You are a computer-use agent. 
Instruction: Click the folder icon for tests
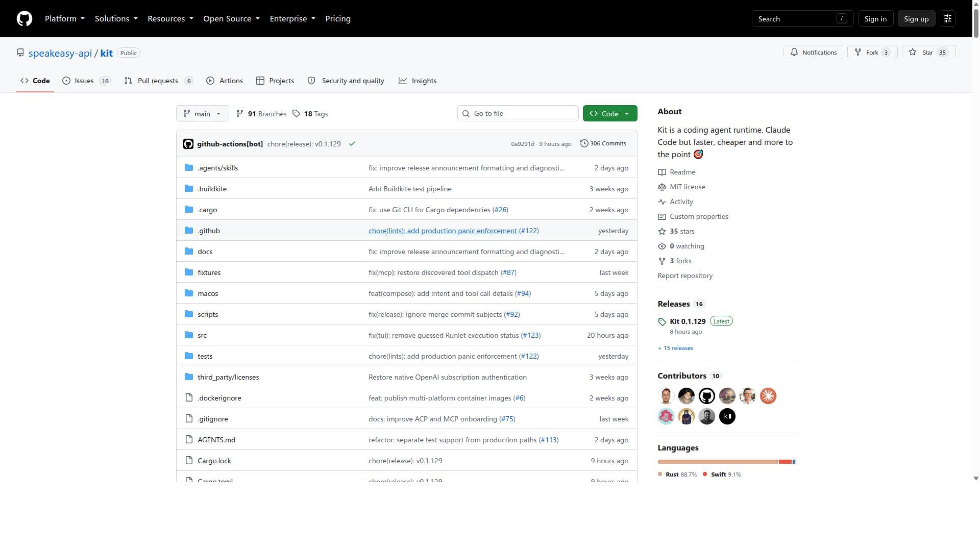(x=189, y=356)
